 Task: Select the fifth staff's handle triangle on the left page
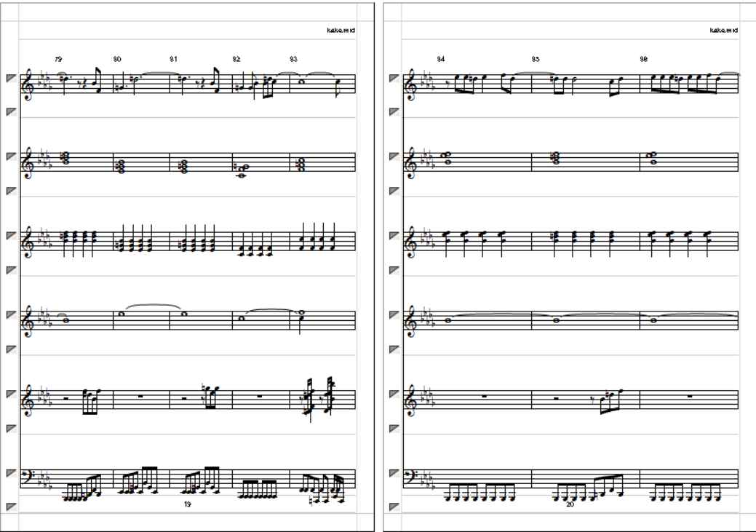tap(11, 394)
